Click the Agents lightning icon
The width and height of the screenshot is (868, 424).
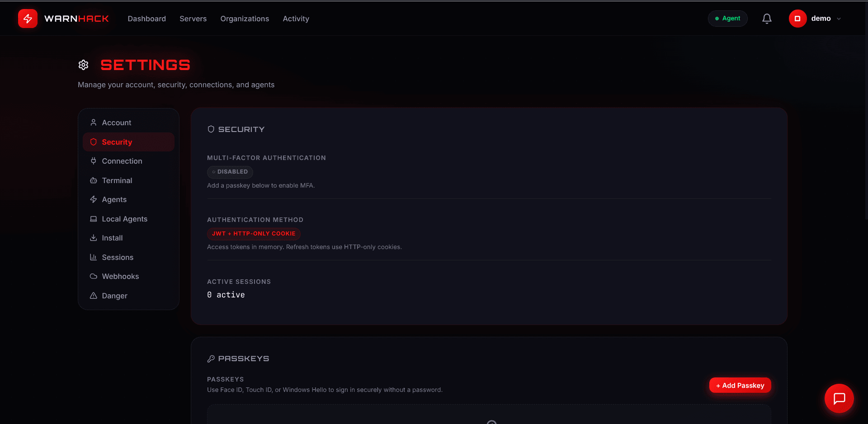[x=93, y=199]
